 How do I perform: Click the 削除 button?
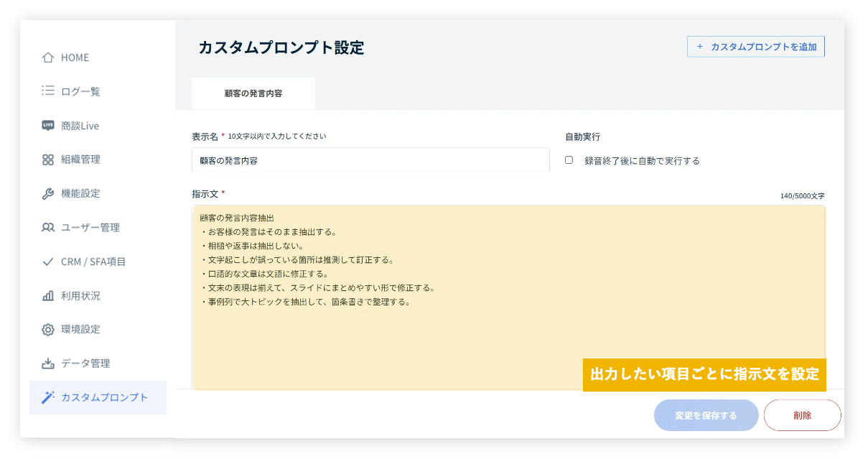[x=802, y=415]
